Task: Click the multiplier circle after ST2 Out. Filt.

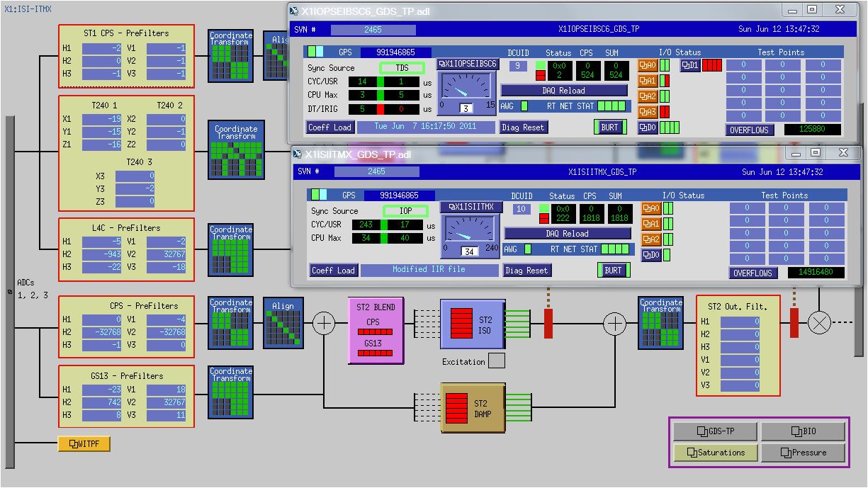Action: pyautogui.click(x=820, y=324)
